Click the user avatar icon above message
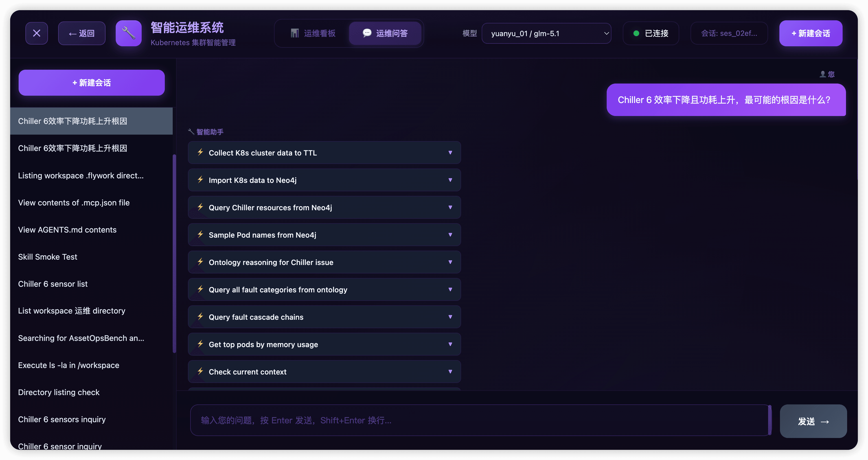 (x=823, y=74)
